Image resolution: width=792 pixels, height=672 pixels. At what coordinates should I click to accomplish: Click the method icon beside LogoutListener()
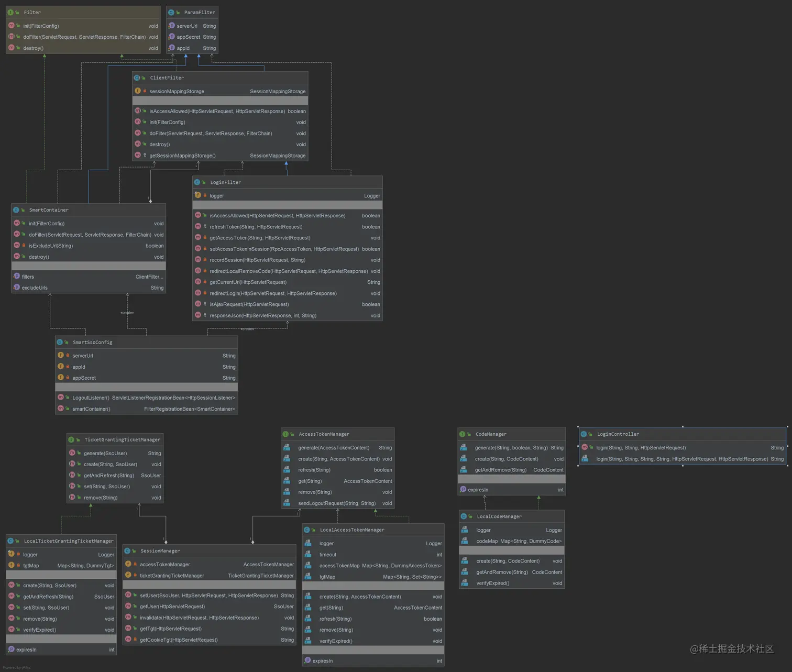click(x=61, y=397)
